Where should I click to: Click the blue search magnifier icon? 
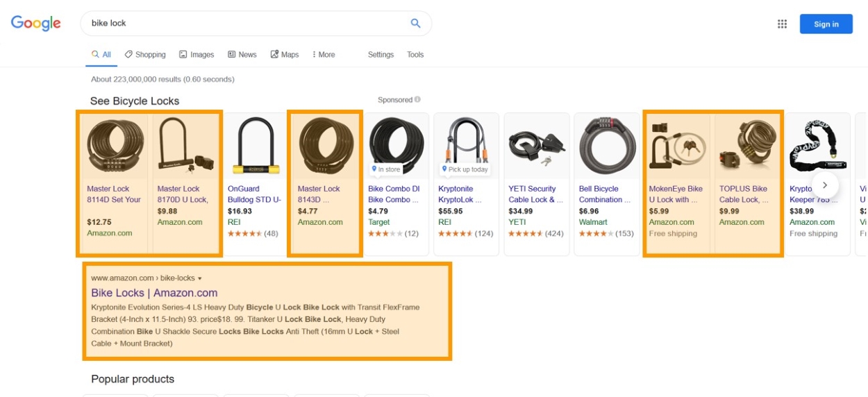[x=415, y=23]
